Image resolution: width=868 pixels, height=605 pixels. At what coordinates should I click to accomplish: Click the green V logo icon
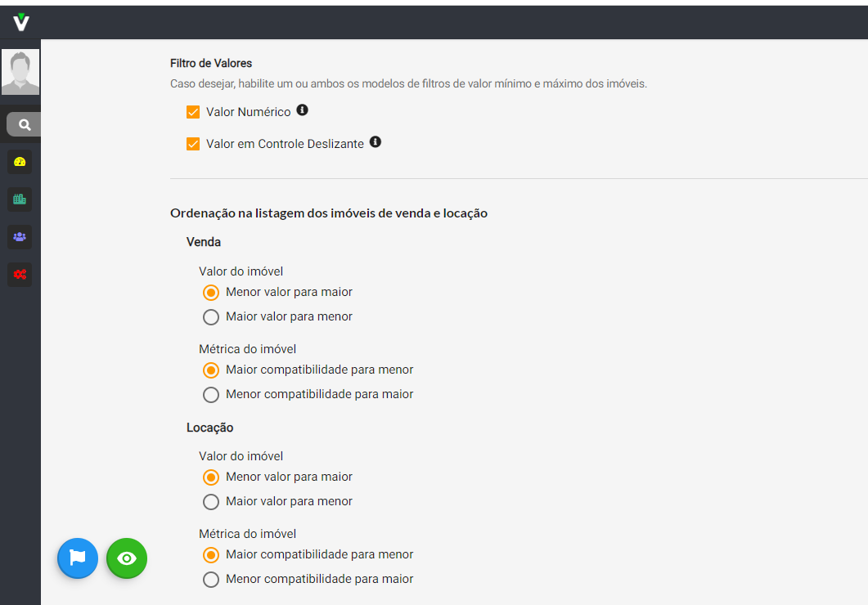[21, 22]
